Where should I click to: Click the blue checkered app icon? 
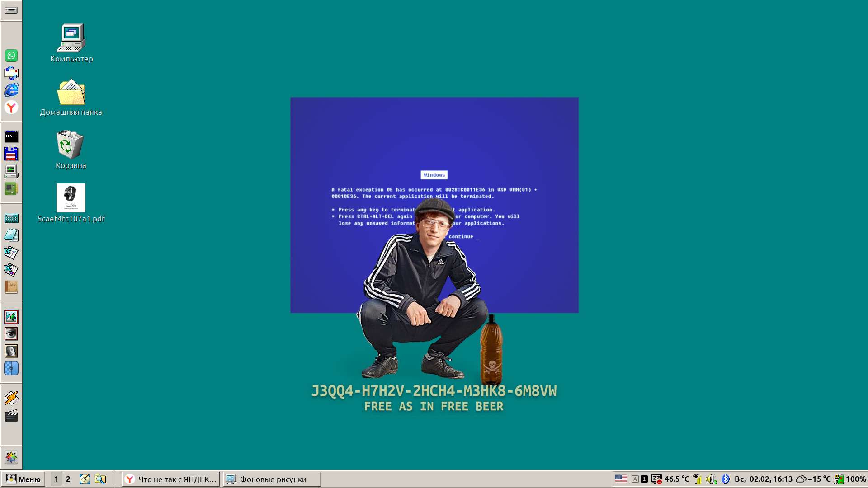tap(11, 369)
